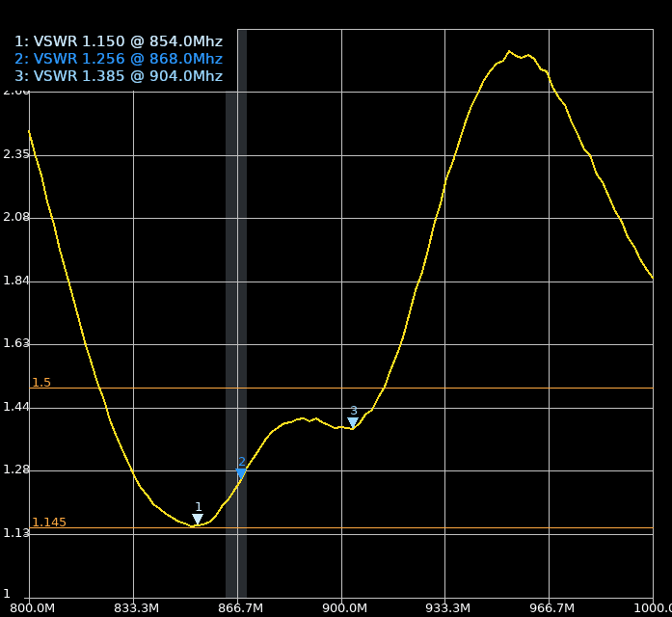
Task: Click the orange 1.145 minimum label
Action: click(49, 523)
